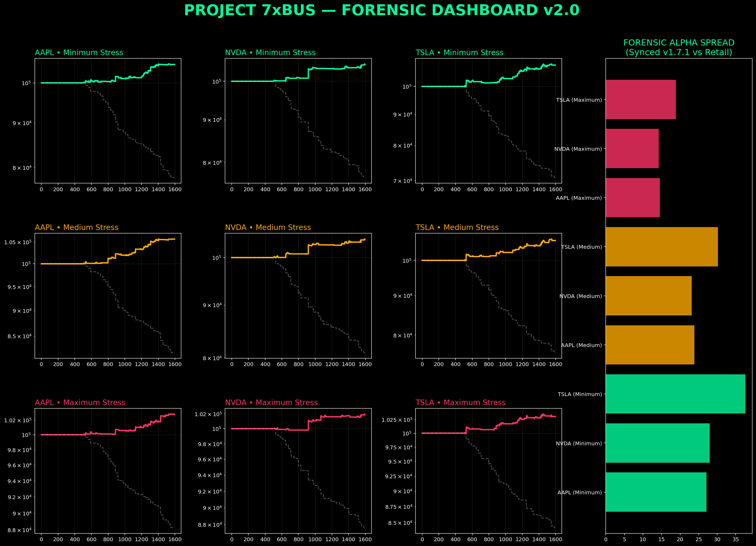Click the 1000 x-axis tick on NVDA Minimum chart

315,190
